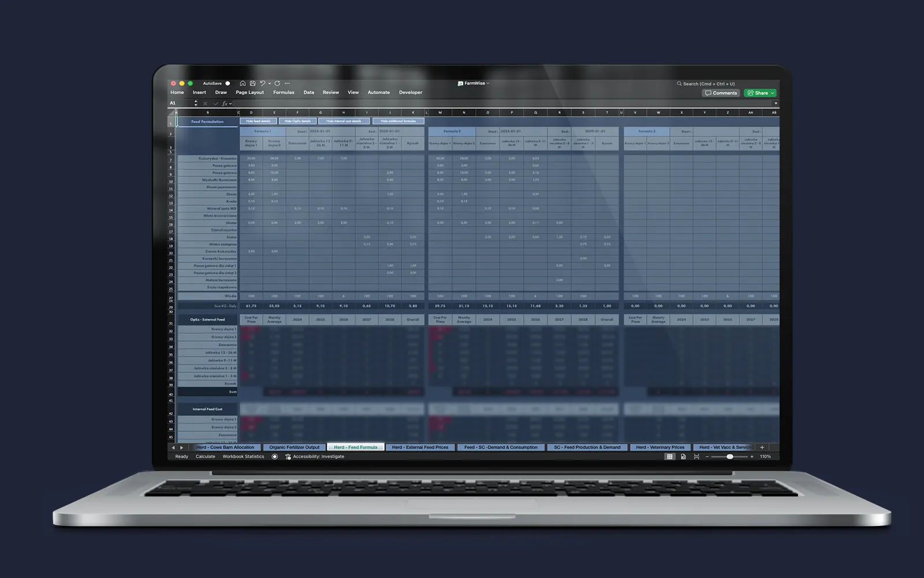The height and width of the screenshot is (578, 924).
Task: Open the Automate ribbon tab
Action: point(379,92)
